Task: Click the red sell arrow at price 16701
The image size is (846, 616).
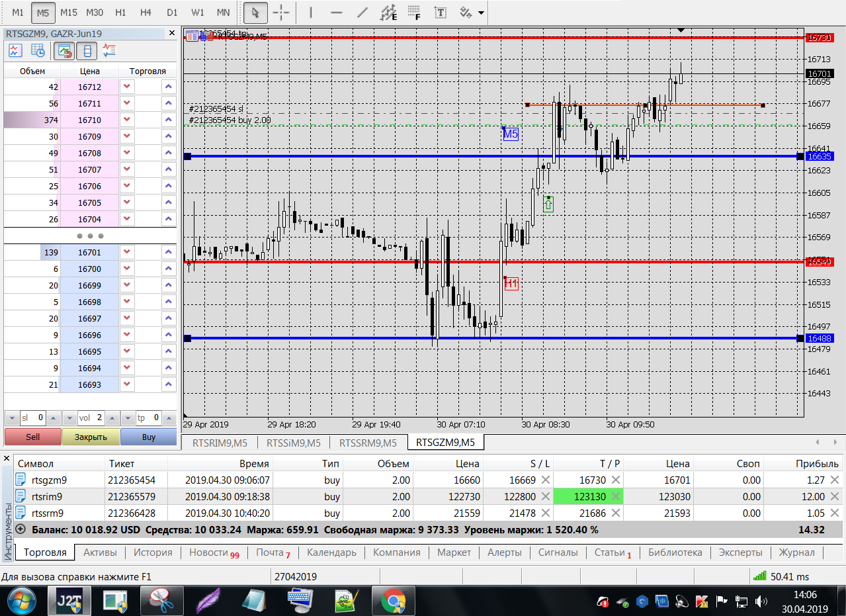Action: point(127,252)
